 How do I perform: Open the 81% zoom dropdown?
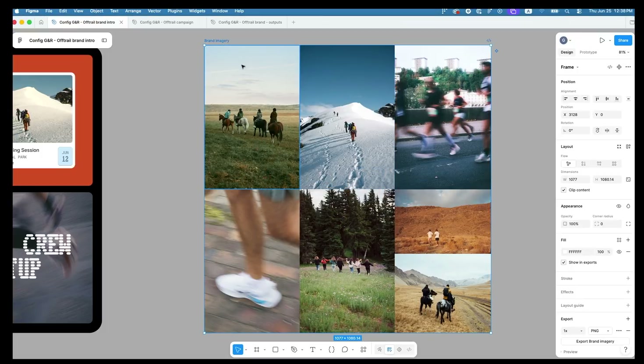coord(624,52)
